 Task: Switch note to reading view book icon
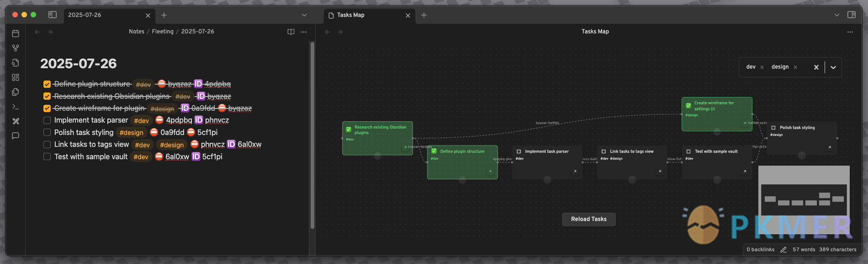pos(291,32)
